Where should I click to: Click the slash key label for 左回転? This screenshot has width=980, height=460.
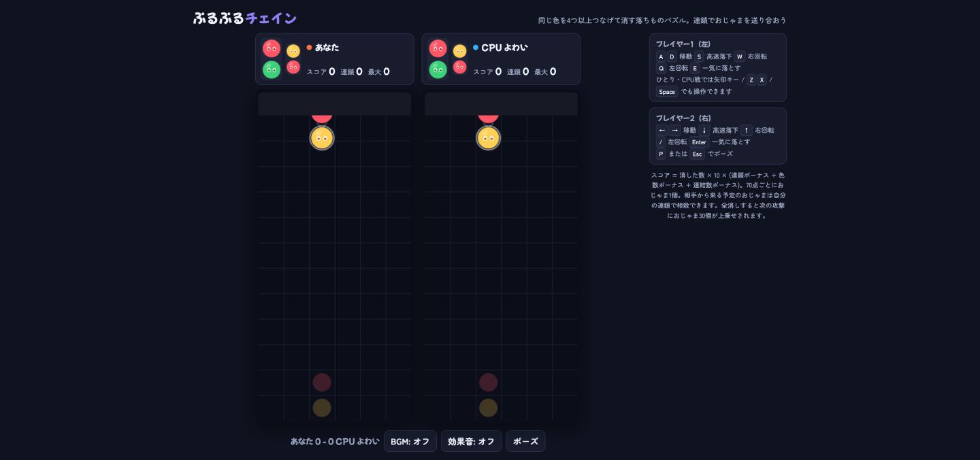tap(660, 142)
